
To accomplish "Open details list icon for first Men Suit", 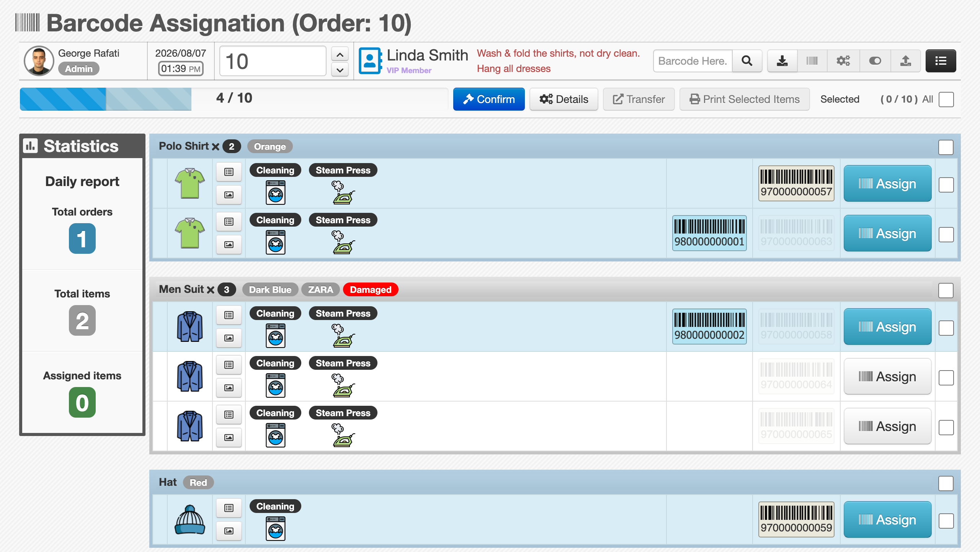I will [229, 315].
